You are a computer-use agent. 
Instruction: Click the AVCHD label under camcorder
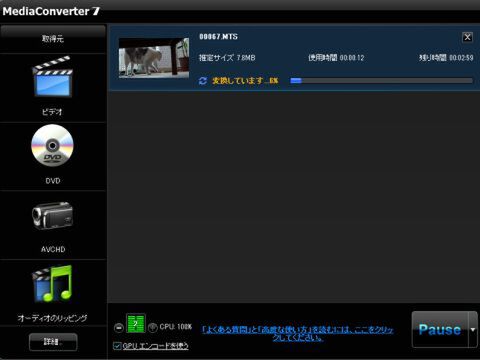[x=53, y=249]
